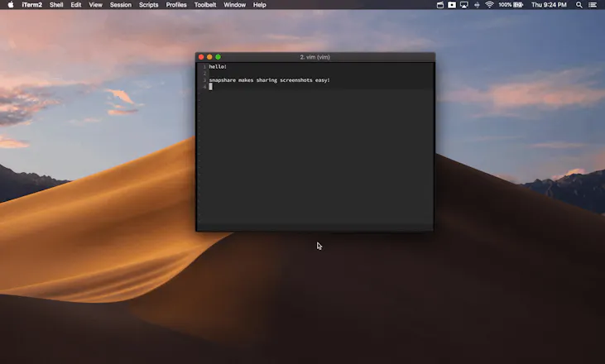Click the vim block cursor on line 4
The image size is (605, 364).
click(x=211, y=87)
